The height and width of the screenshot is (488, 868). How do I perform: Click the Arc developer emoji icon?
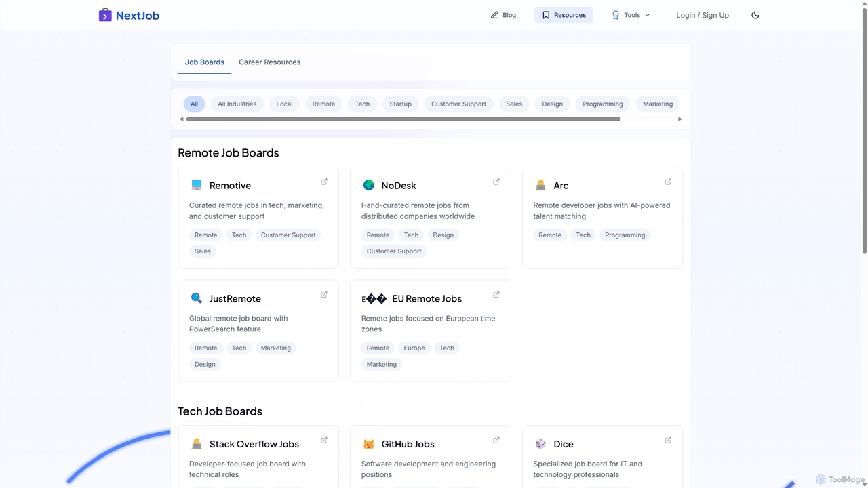pyautogui.click(x=540, y=185)
